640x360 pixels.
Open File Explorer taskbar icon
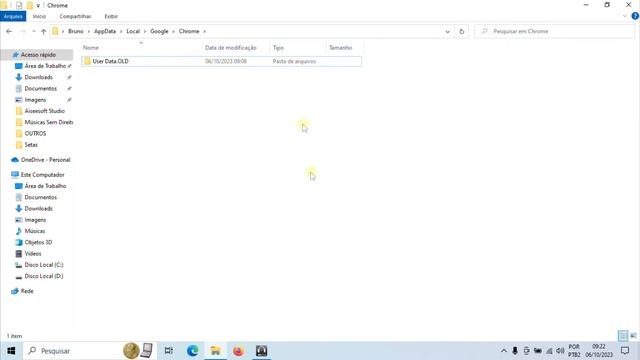(x=215, y=351)
